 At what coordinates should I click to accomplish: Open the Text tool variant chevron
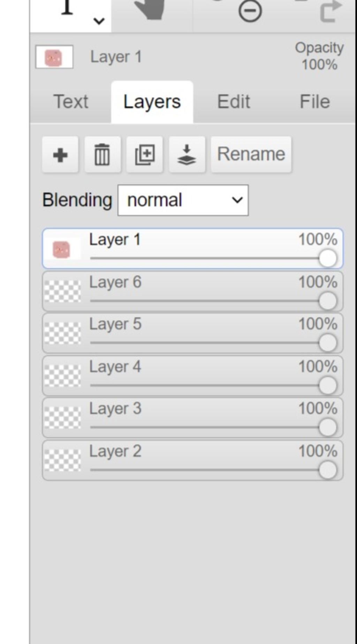(99, 21)
